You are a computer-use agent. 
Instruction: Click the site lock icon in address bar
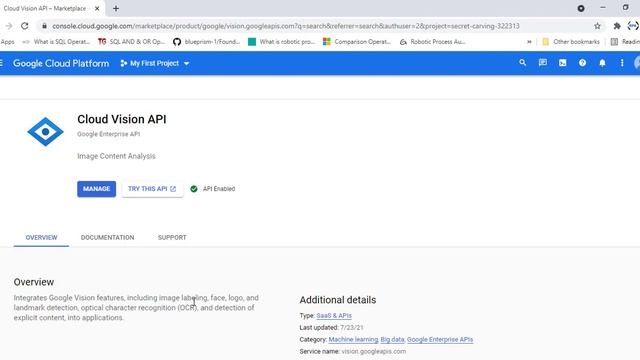pyautogui.click(x=44, y=26)
